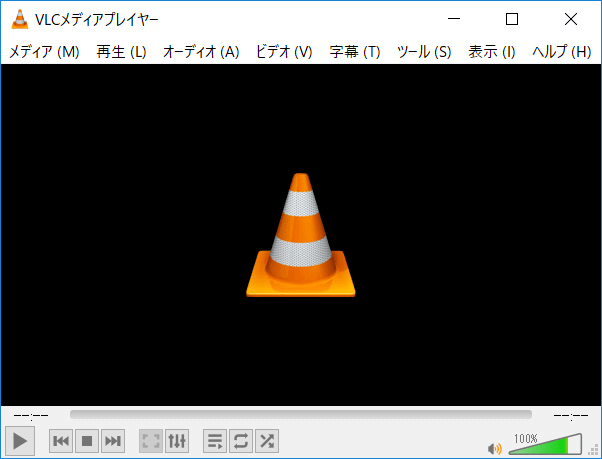Open the 再生 (L) menu
The height and width of the screenshot is (459, 602).
[x=121, y=52]
